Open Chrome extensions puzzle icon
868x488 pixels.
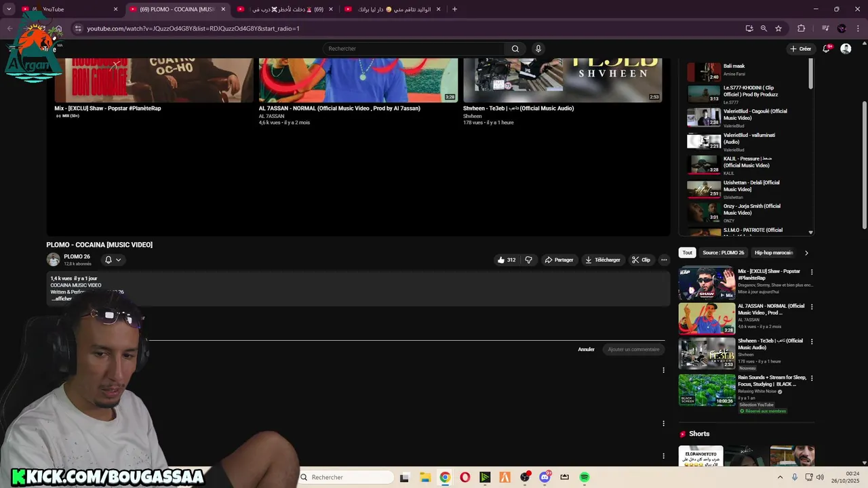click(x=801, y=28)
